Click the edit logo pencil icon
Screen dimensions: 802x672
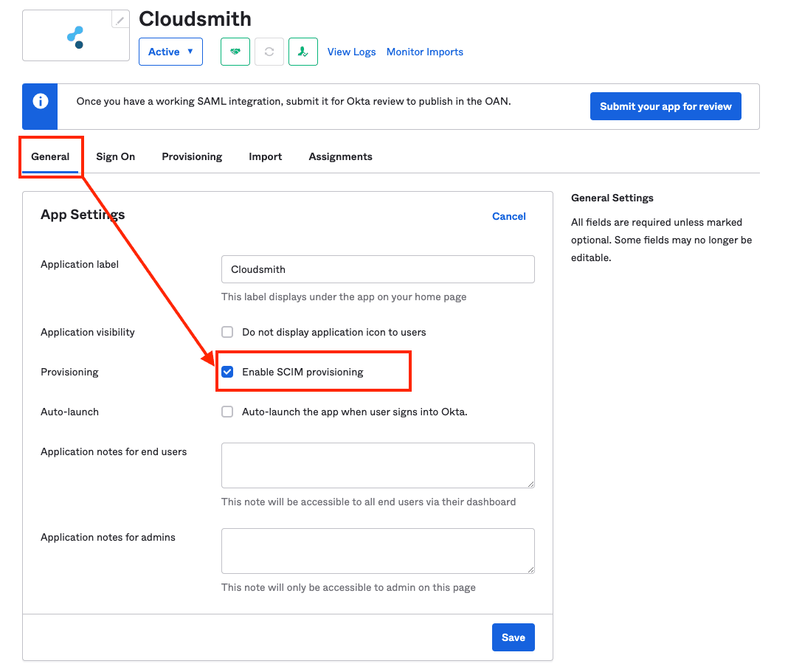pos(120,20)
